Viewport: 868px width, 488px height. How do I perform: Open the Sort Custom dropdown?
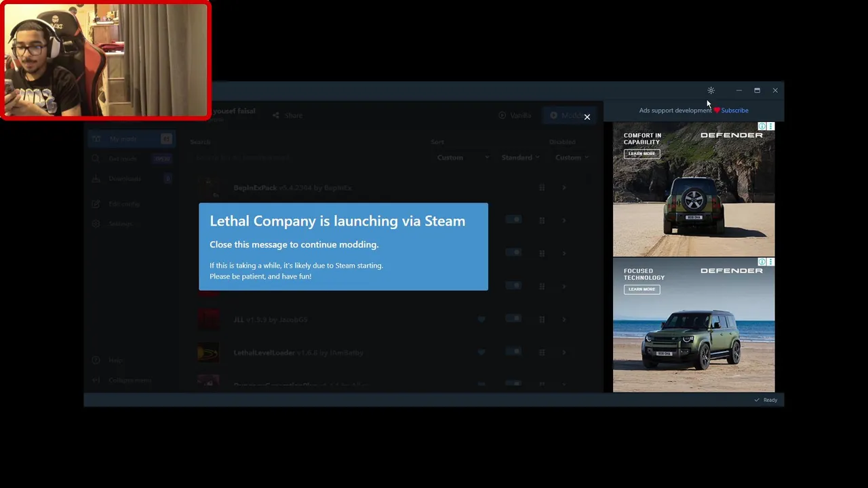[462, 157]
